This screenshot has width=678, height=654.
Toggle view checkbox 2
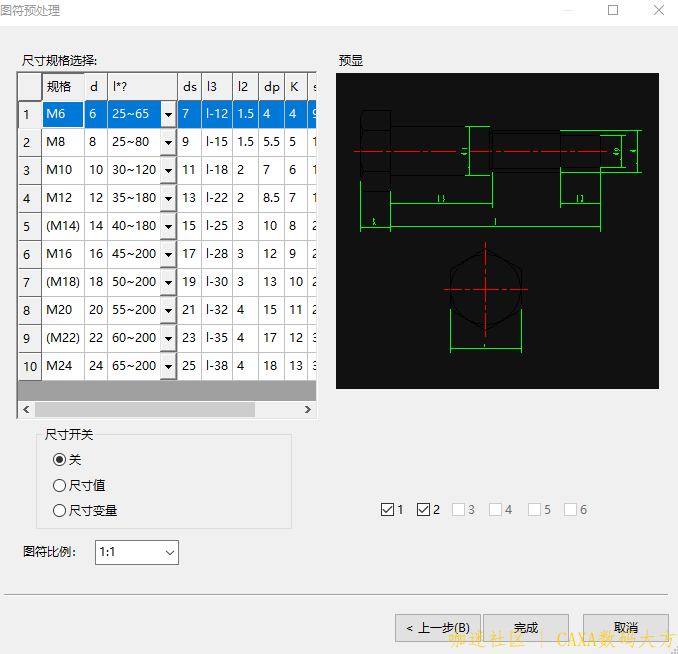click(424, 510)
